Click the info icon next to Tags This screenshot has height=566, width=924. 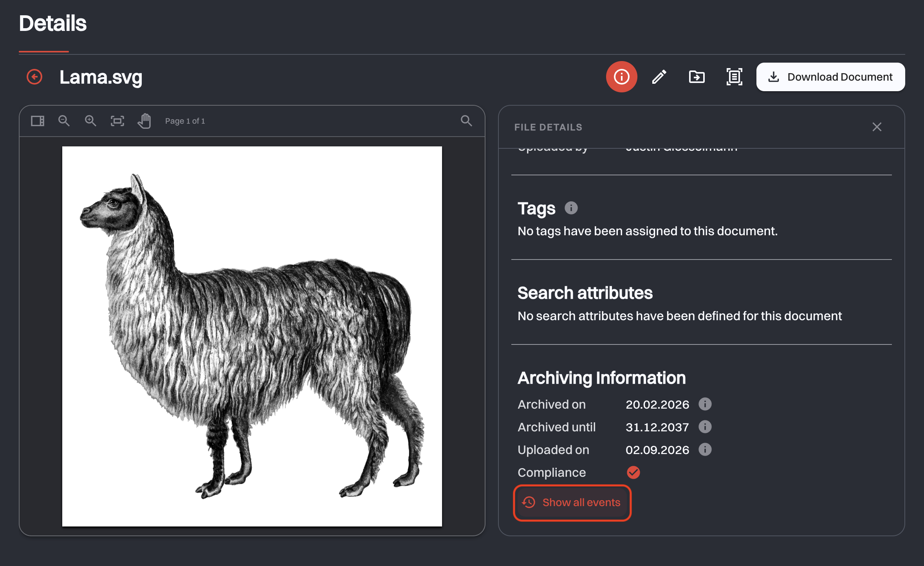[571, 208]
